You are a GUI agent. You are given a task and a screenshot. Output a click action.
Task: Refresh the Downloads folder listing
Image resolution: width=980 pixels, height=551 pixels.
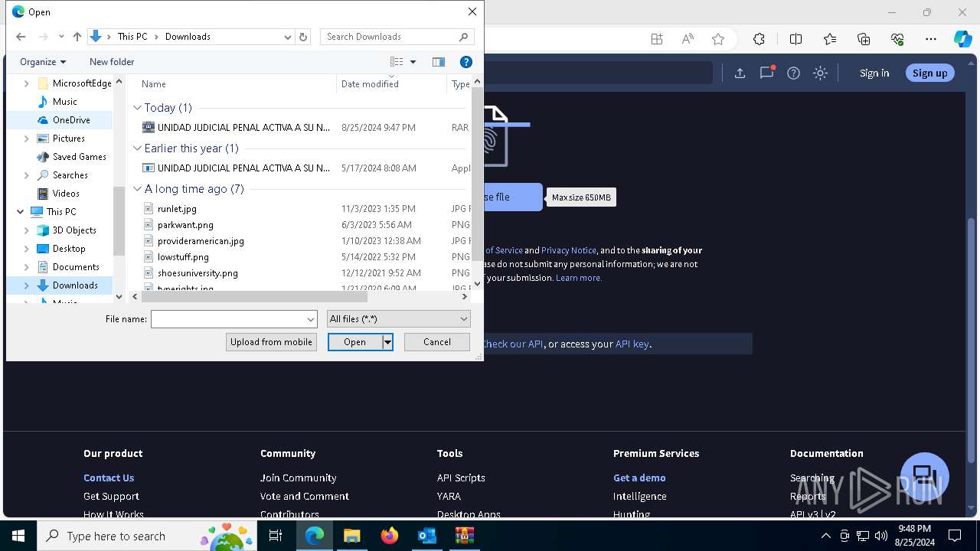click(303, 37)
